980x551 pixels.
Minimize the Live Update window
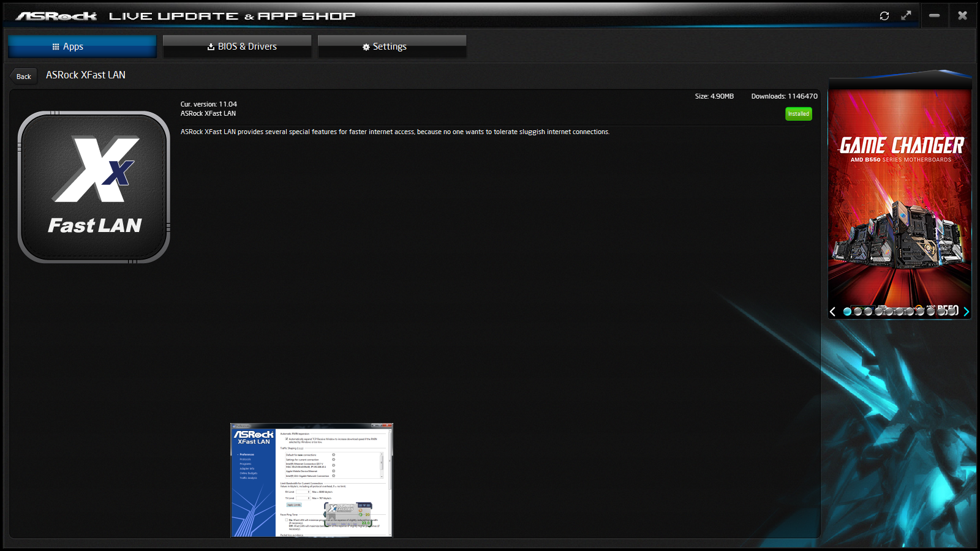(934, 15)
